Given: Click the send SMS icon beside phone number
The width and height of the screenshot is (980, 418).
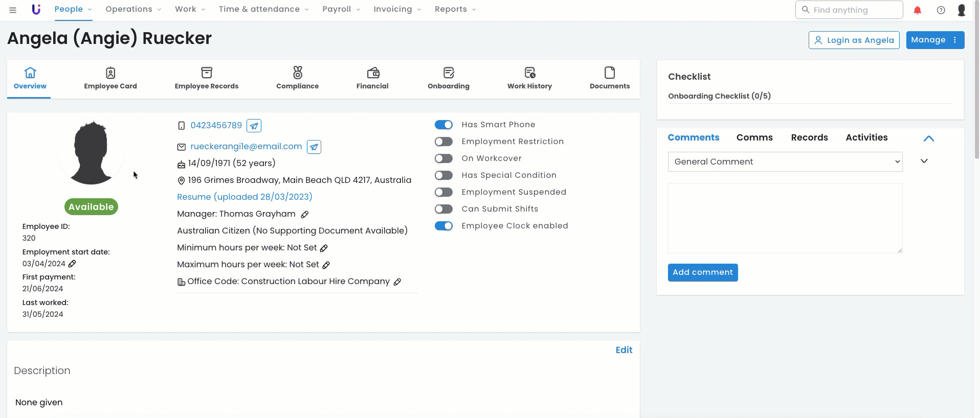Looking at the screenshot, I should click(x=254, y=126).
